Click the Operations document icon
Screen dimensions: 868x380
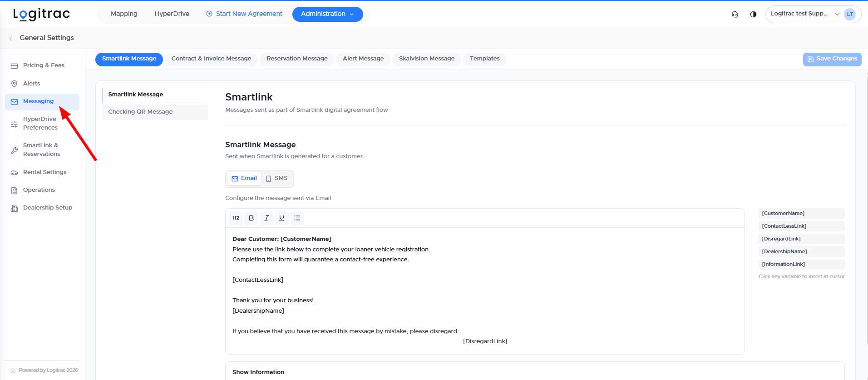click(14, 190)
